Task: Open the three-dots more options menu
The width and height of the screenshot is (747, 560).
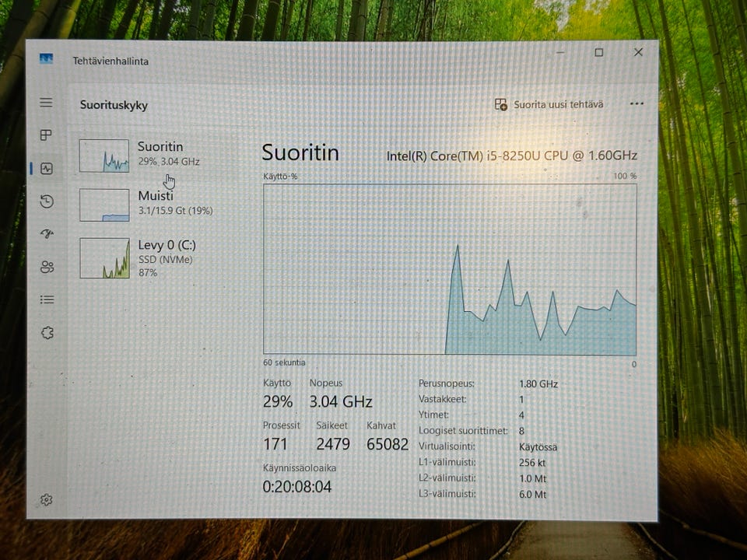Action: 637,103
